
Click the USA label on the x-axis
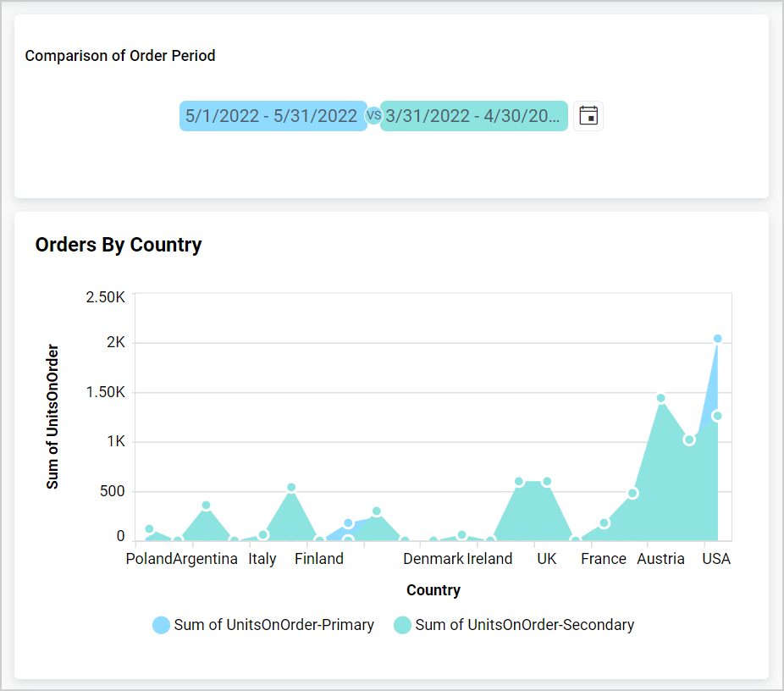(716, 559)
